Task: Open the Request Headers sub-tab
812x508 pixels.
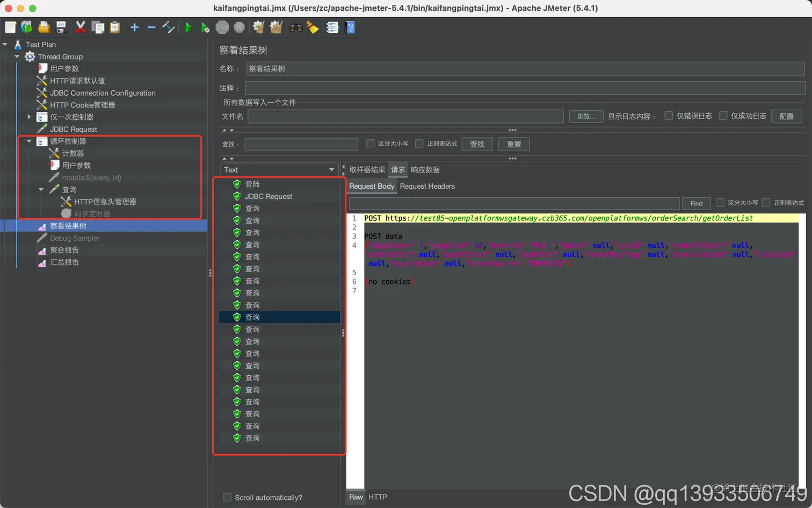Action: (427, 187)
